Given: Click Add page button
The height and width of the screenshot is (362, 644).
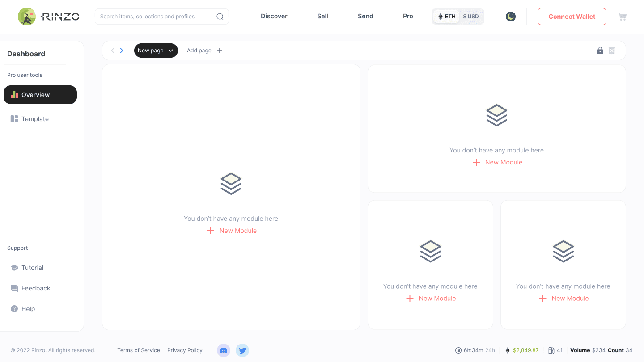Looking at the screenshot, I should [x=204, y=51].
